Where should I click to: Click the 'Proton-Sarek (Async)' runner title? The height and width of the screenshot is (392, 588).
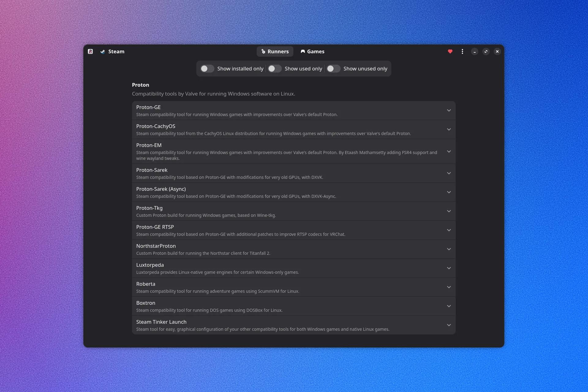[x=161, y=189]
